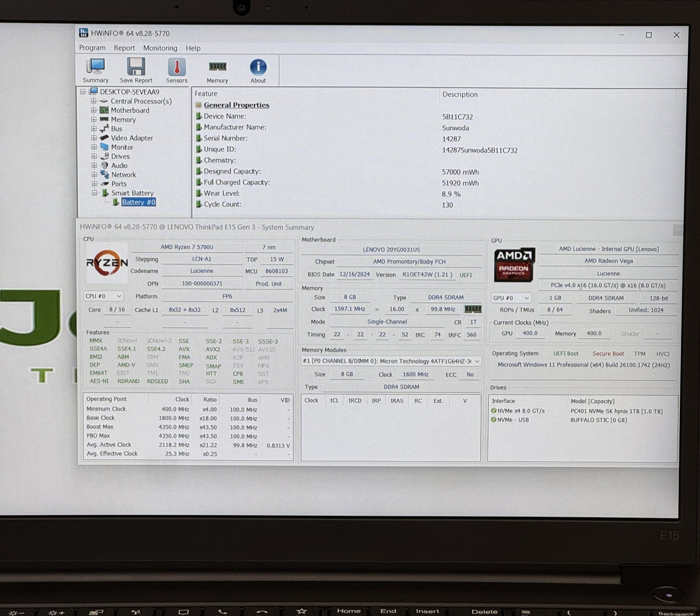This screenshot has height=616, width=700.
Task: Open the Program menu
Action: tap(92, 48)
